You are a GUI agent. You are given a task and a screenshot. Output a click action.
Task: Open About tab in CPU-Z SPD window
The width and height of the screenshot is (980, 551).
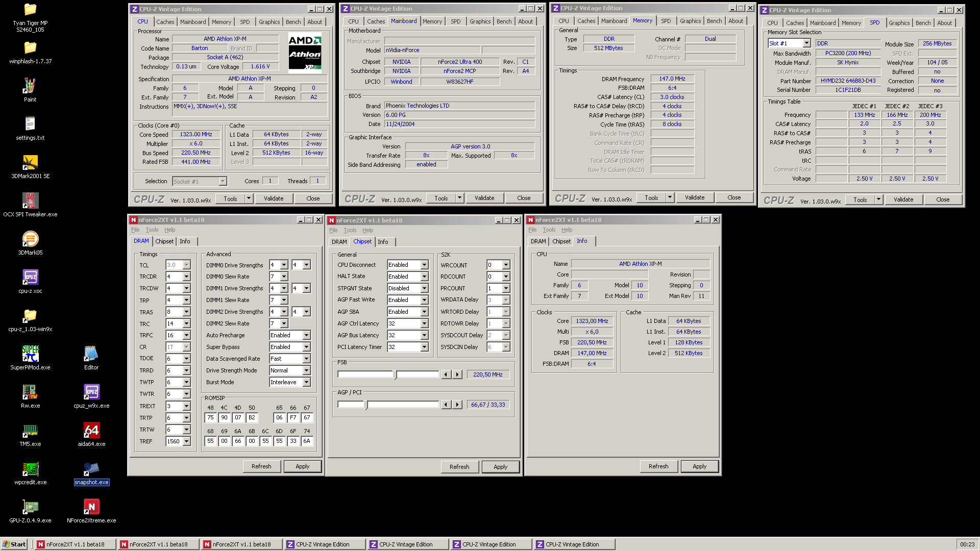tap(944, 23)
